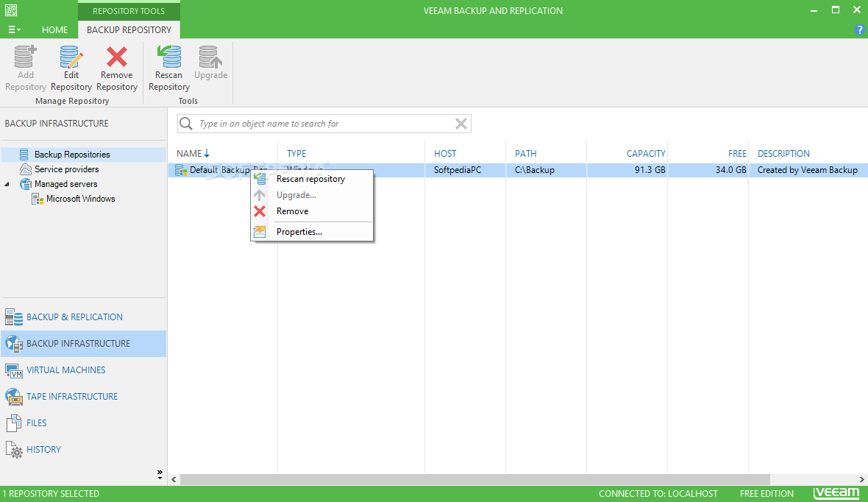Sort by the TYPE column header
Viewport: 868px width, 502px height.
[296, 154]
